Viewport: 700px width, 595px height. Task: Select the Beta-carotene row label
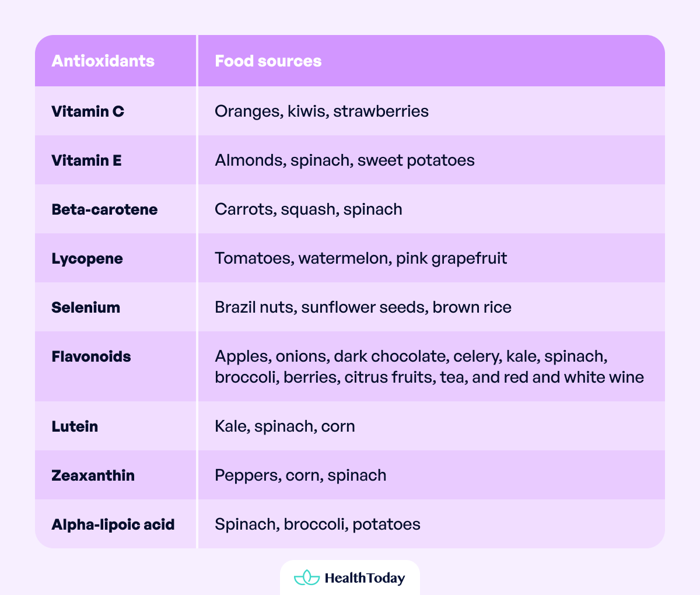[x=105, y=209]
